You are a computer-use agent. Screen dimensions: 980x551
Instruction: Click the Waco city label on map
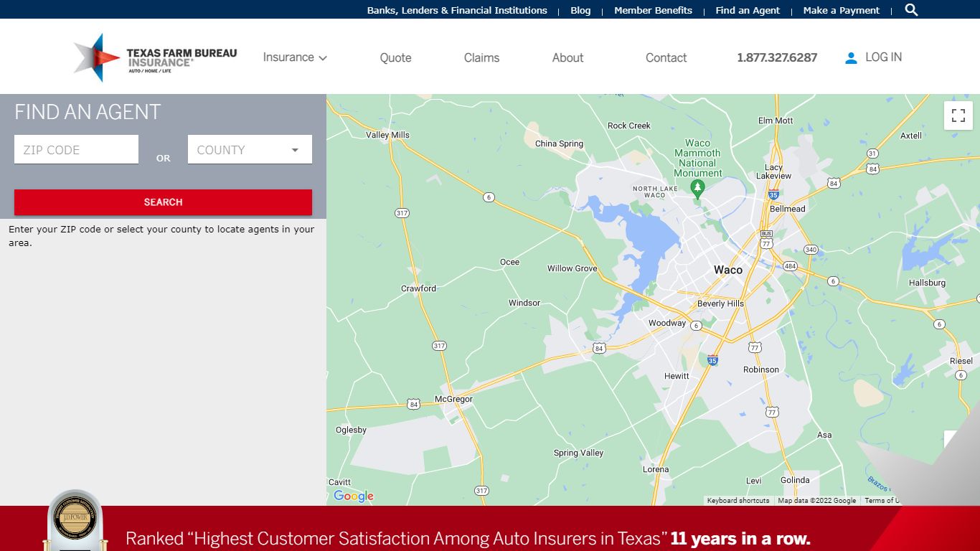pos(728,270)
